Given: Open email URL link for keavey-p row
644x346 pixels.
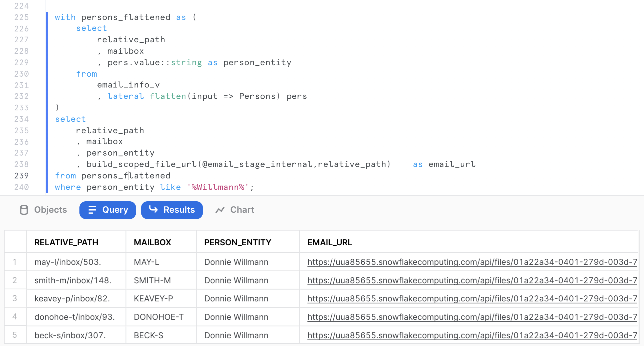Looking at the screenshot, I should pyautogui.click(x=472, y=299).
